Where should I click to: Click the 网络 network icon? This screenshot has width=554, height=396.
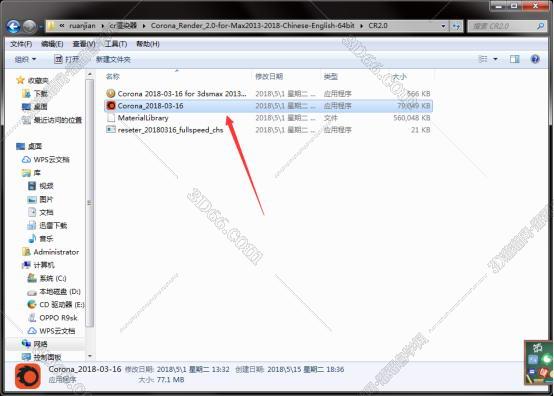(x=26, y=343)
